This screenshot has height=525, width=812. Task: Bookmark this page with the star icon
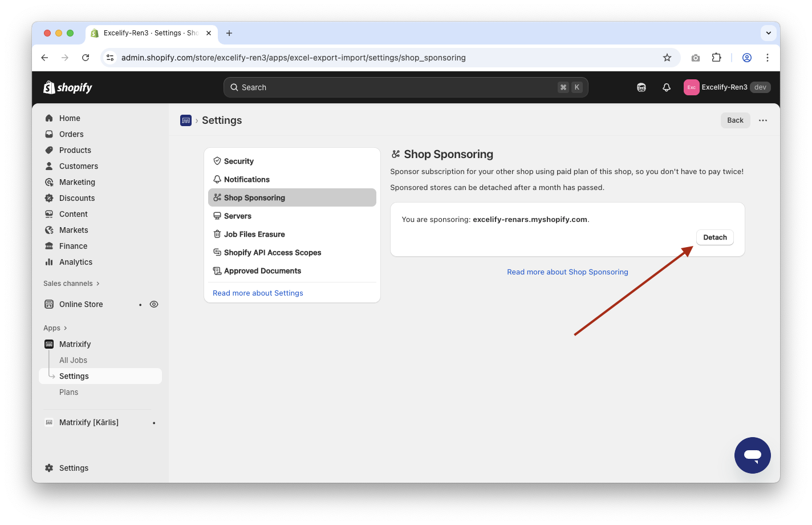pyautogui.click(x=667, y=58)
